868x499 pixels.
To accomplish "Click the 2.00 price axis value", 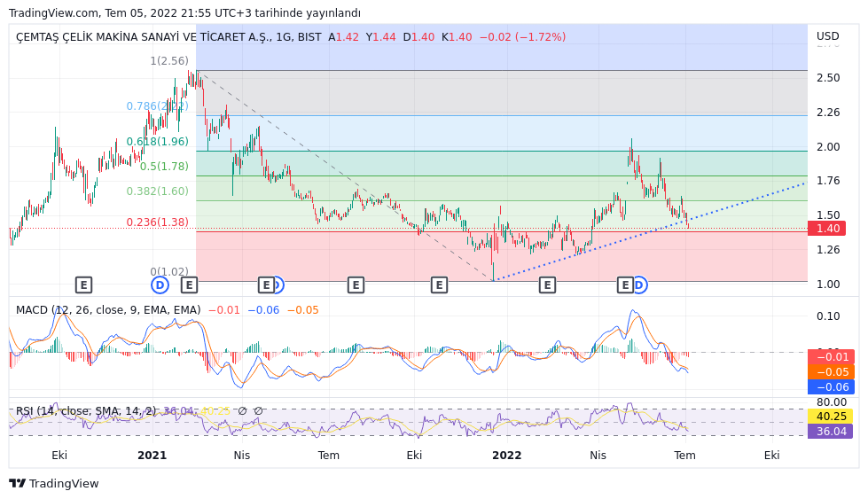I will (x=828, y=147).
